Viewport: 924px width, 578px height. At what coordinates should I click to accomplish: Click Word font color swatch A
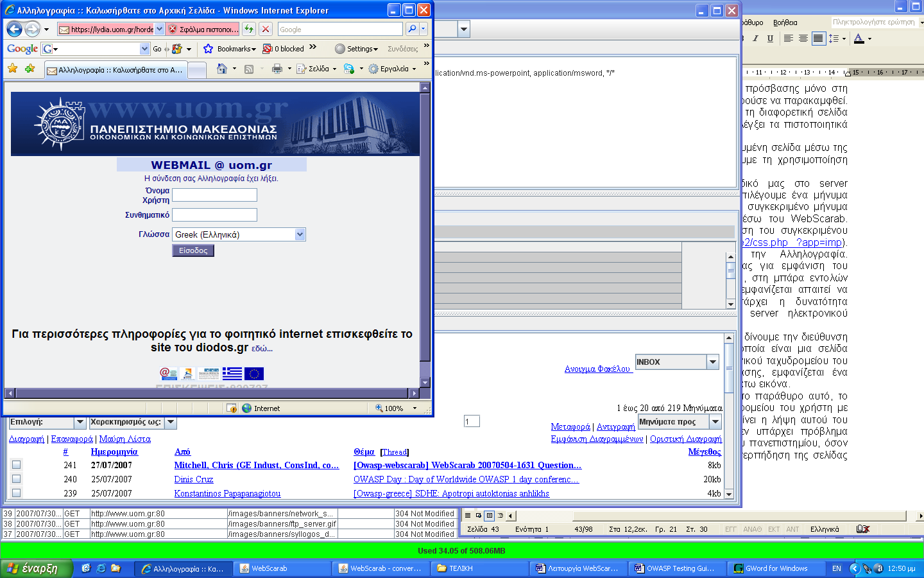[x=859, y=39]
